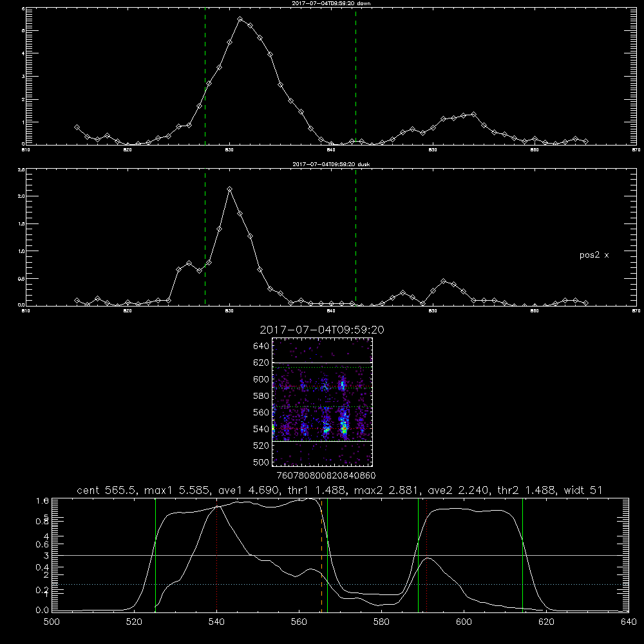Click the '640' label on heatmap y-axis
Image resolution: width=644 pixels, height=644 pixels.
click(x=261, y=346)
